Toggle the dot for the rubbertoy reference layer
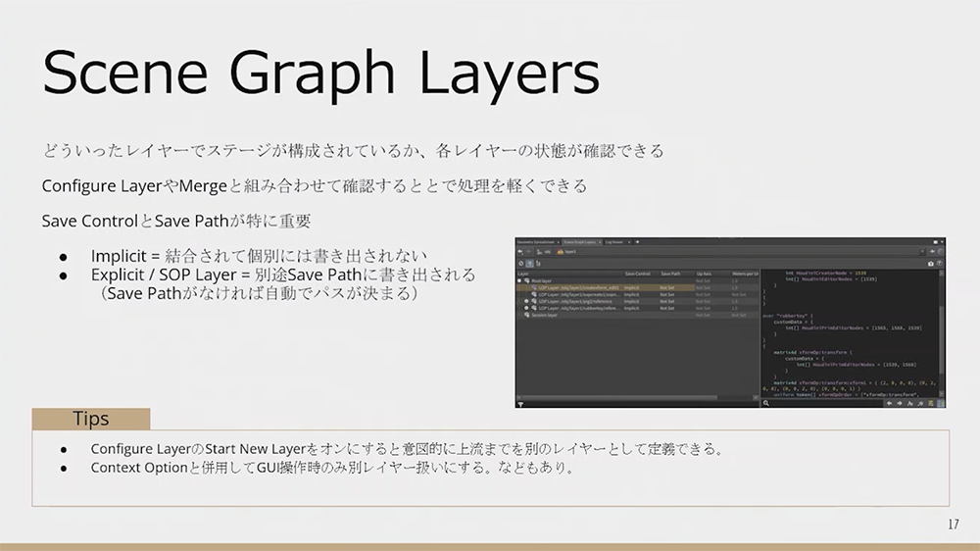 (x=527, y=307)
